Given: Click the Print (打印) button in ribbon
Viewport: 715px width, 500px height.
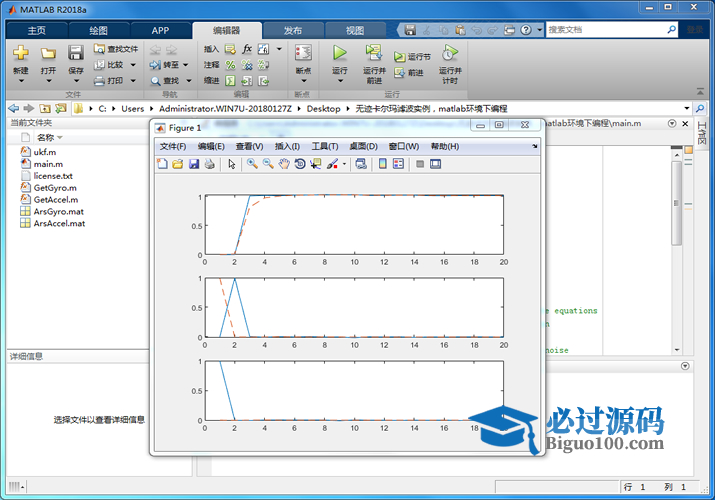Looking at the screenshot, I should point(109,81).
